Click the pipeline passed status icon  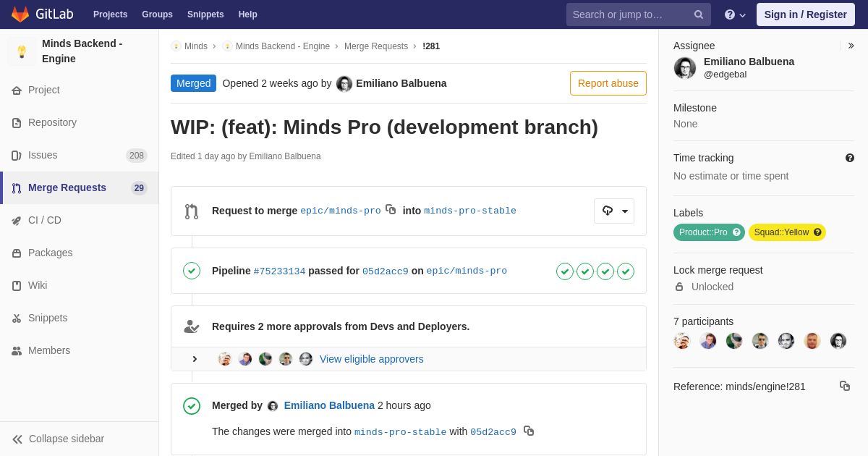point(192,271)
